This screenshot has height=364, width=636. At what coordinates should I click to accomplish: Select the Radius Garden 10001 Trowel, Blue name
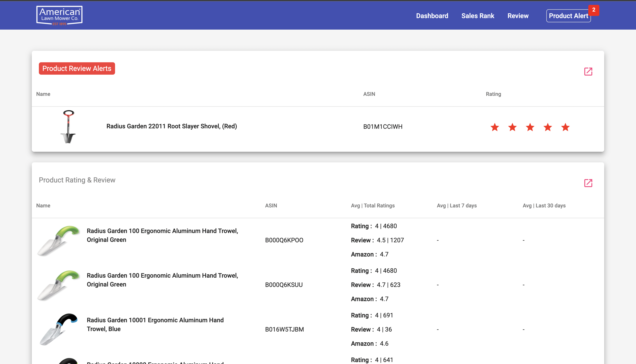coord(155,324)
